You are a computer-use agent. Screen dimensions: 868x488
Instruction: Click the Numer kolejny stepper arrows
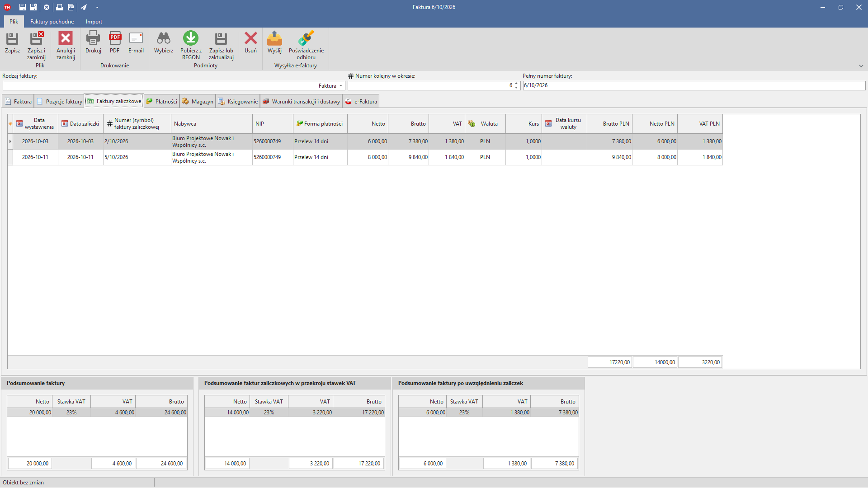click(x=516, y=85)
